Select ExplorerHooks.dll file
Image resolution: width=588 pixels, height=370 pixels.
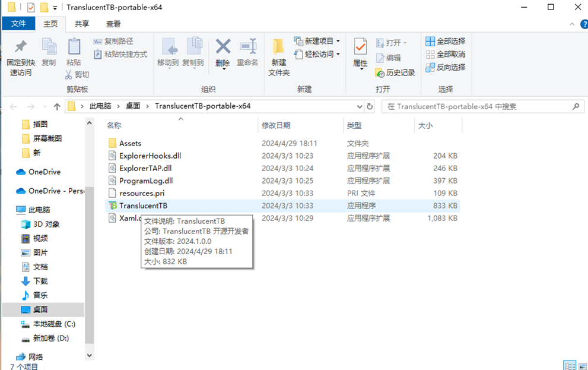point(150,156)
